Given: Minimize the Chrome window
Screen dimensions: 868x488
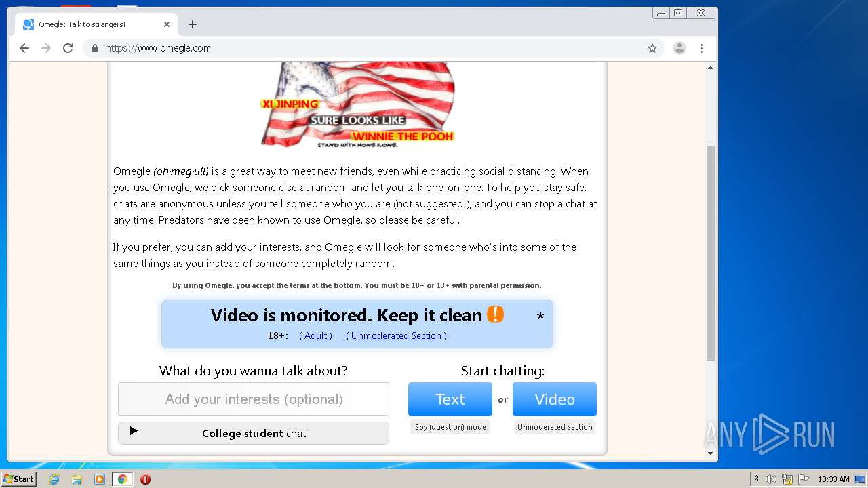Looking at the screenshot, I should [661, 13].
